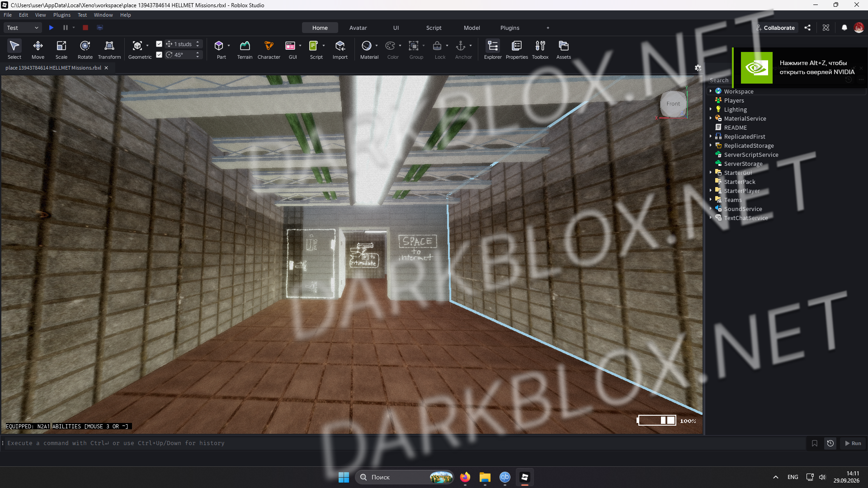
Task: Open the Assets manager
Action: 564,50
